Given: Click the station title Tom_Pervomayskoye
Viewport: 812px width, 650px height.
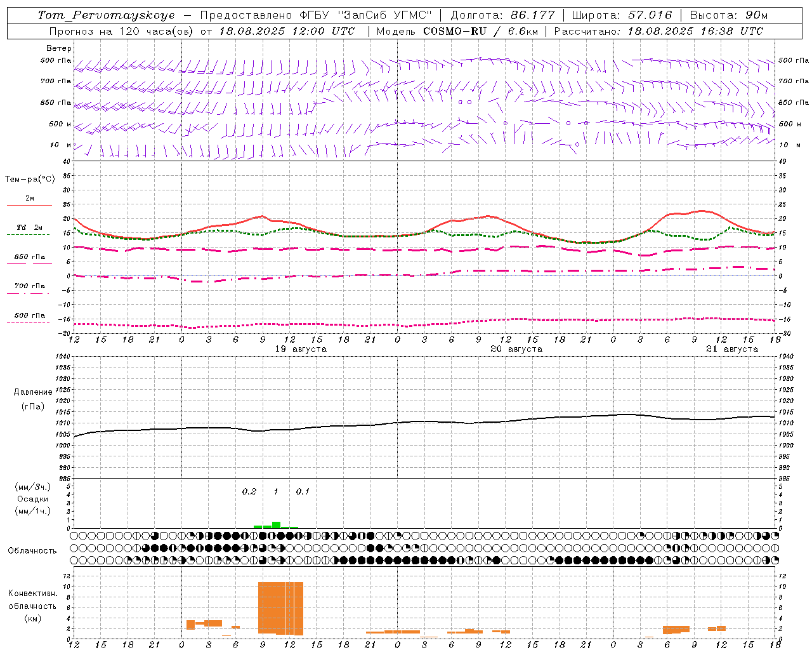Looking at the screenshot, I should click(x=106, y=15).
